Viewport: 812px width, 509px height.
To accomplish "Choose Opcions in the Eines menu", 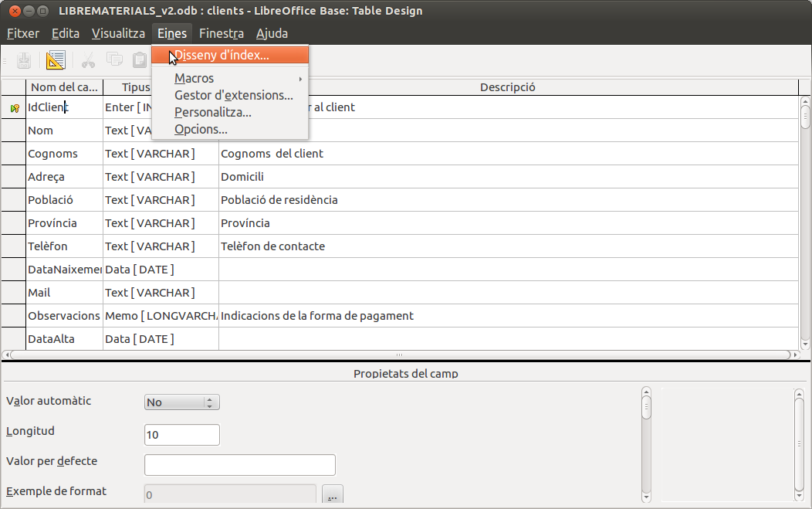I will click(x=201, y=129).
